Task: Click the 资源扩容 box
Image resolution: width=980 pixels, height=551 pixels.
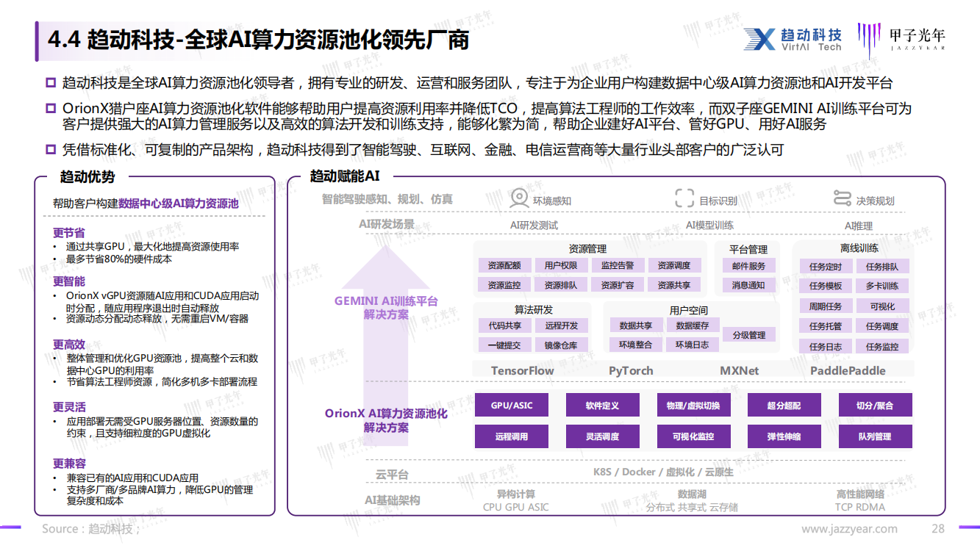Action: [618, 285]
